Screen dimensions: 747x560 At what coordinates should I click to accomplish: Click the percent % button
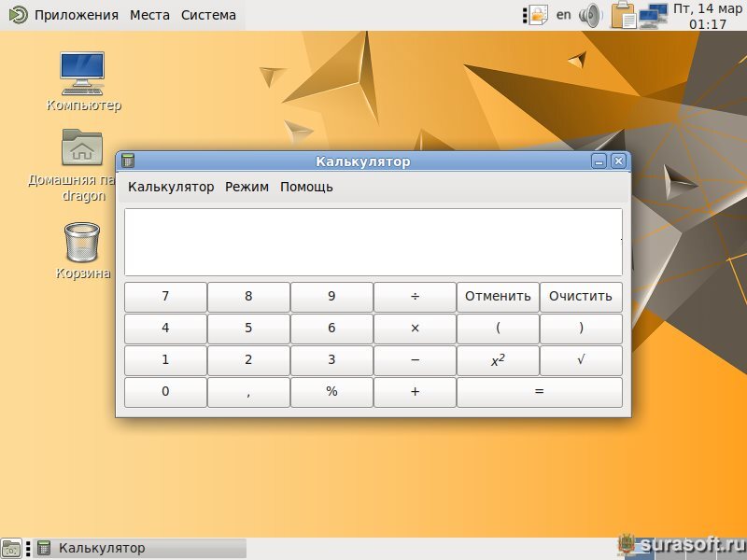331,392
